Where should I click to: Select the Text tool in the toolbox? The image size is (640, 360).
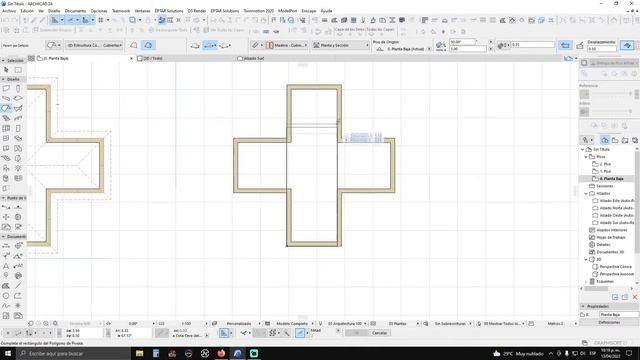pos(6,266)
